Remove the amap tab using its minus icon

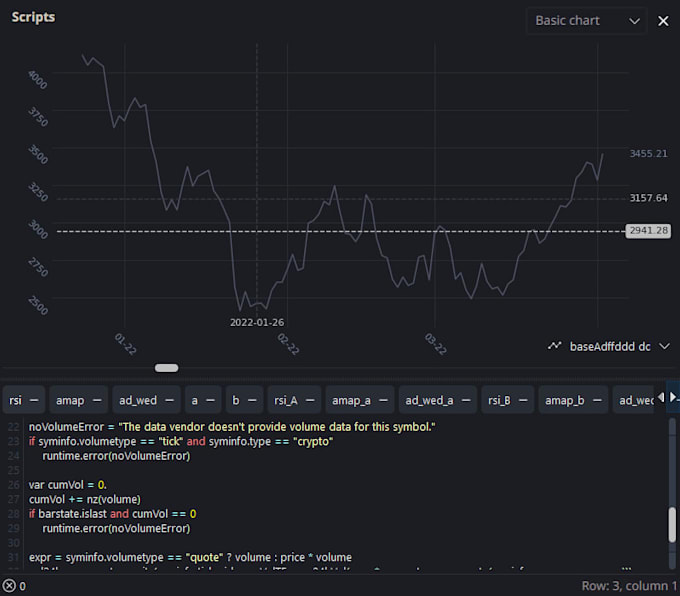(x=97, y=400)
